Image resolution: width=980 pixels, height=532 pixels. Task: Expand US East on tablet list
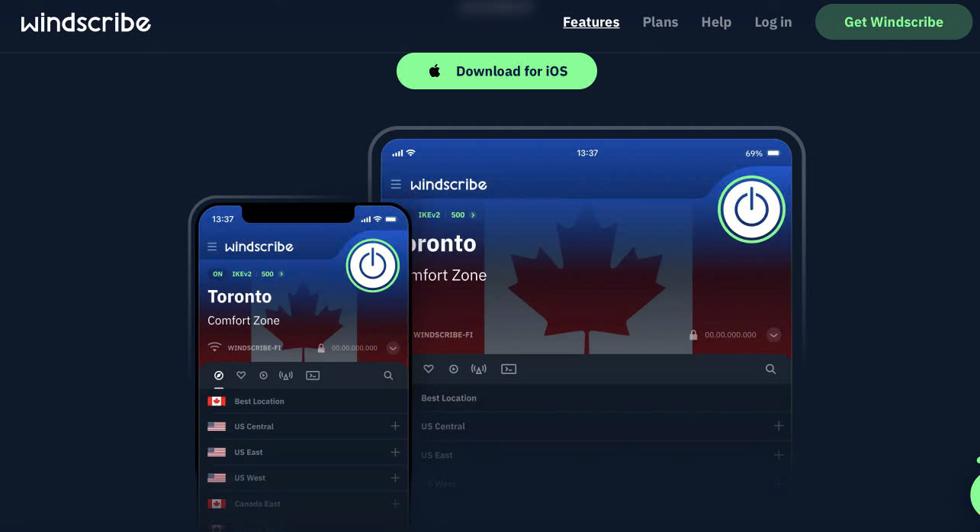pyautogui.click(x=778, y=455)
